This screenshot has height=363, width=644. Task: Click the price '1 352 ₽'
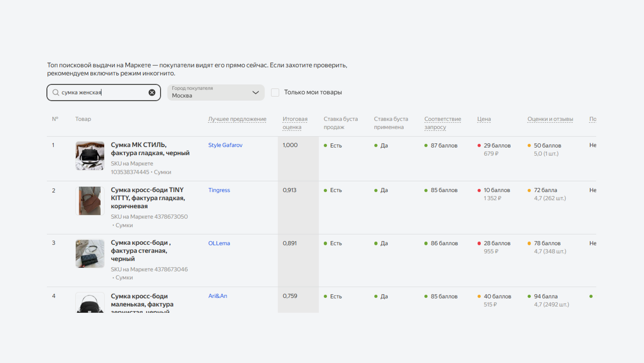(x=492, y=198)
